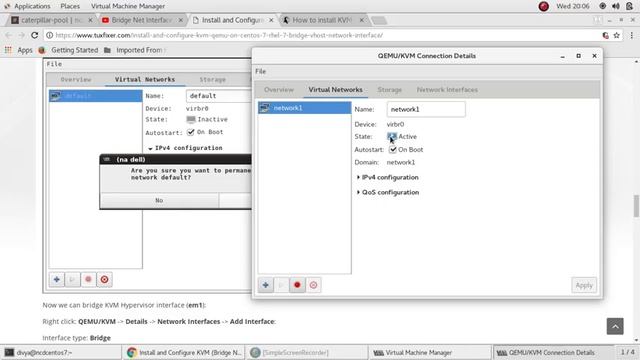Click the network1 icon in the network list
The width and height of the screenshot is (640, 360).
(264, 108)
